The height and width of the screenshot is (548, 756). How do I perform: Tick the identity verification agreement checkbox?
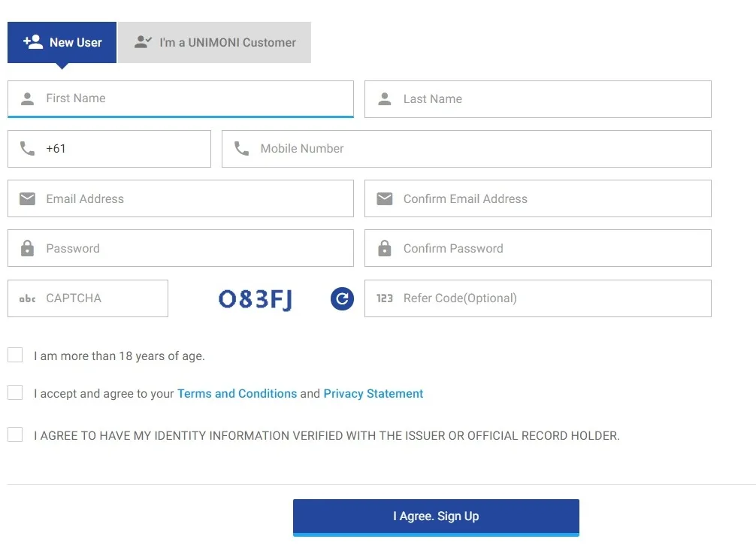[x=15, y=434]
